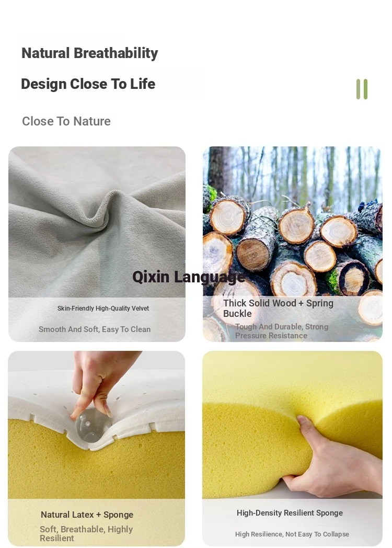This screenshot has width=392, height=548.
Task: Click High-Density Resilient Sponge caption
Action: (x=290, y=512)
